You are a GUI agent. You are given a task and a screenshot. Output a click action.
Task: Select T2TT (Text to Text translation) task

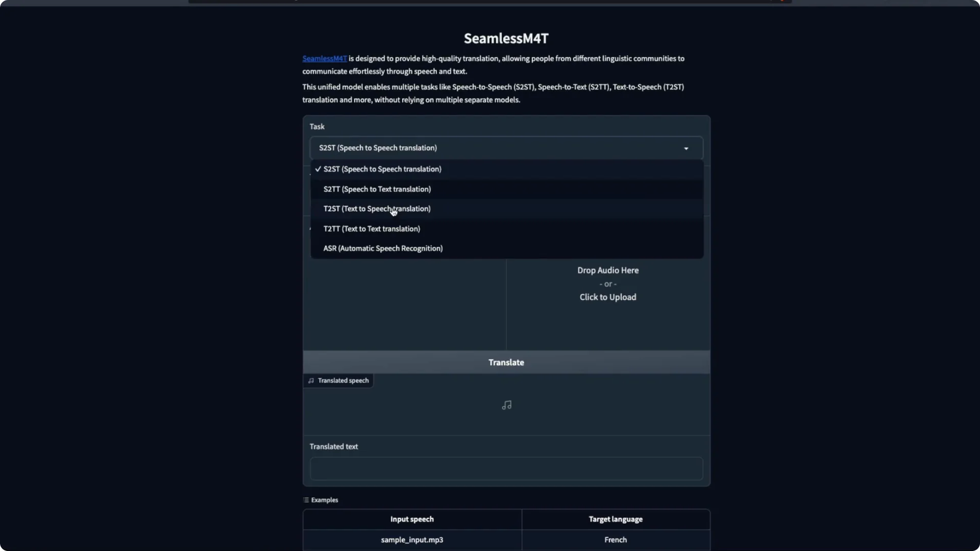(x=371, y=229)
